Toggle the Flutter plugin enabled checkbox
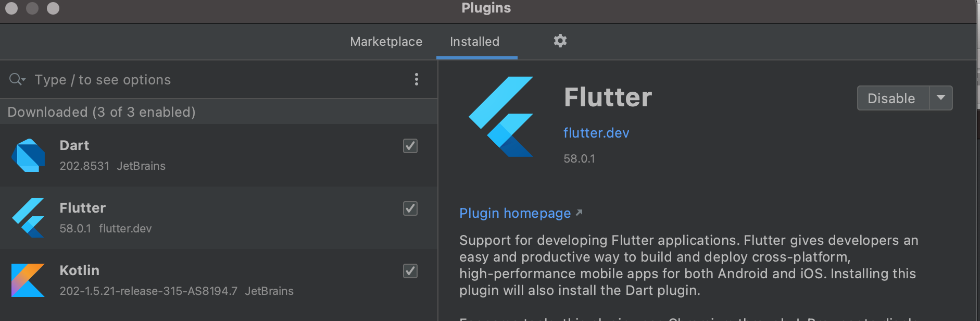Screen dimensions: 980x321 pyautogui.click(x=410, y=208)
